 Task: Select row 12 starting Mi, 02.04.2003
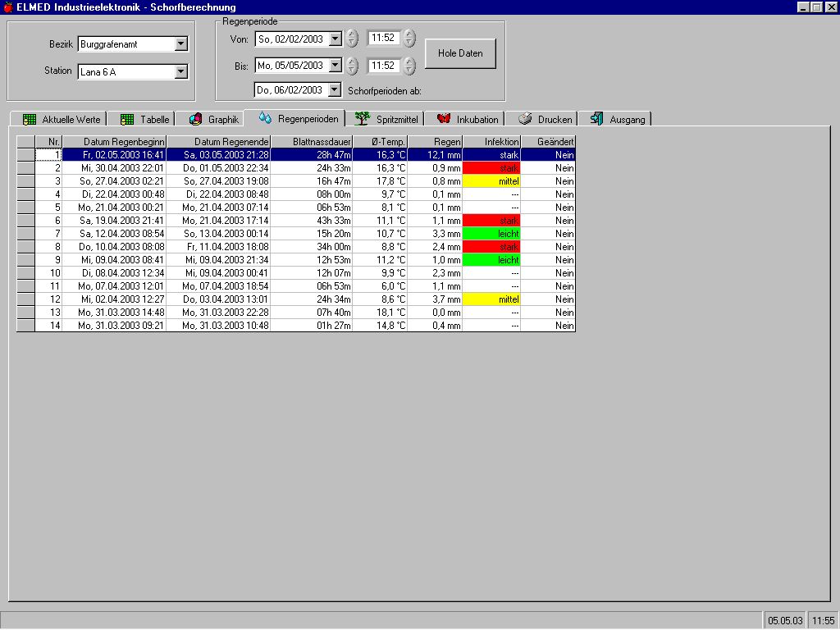[114, 299]
